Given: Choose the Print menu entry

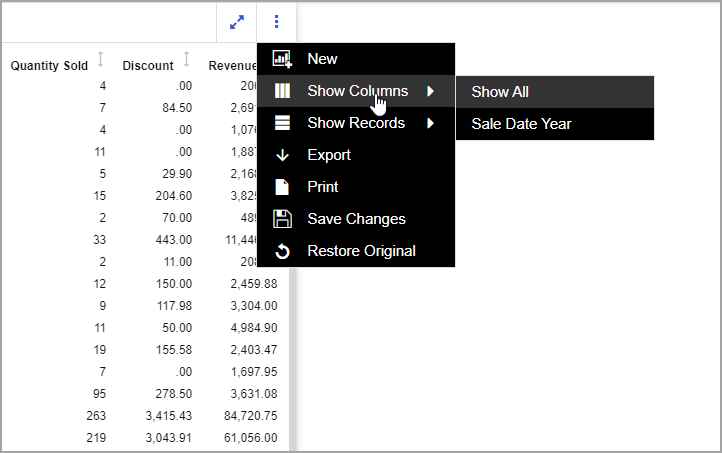Looking at the screenshot, I should (323, 187).
